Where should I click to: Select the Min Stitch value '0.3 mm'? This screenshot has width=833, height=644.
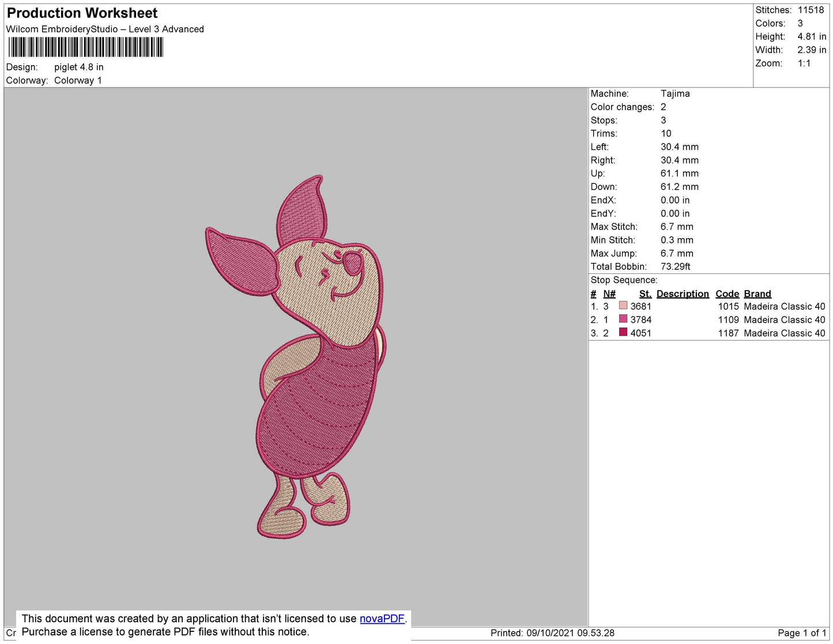[x=677, y=240]
